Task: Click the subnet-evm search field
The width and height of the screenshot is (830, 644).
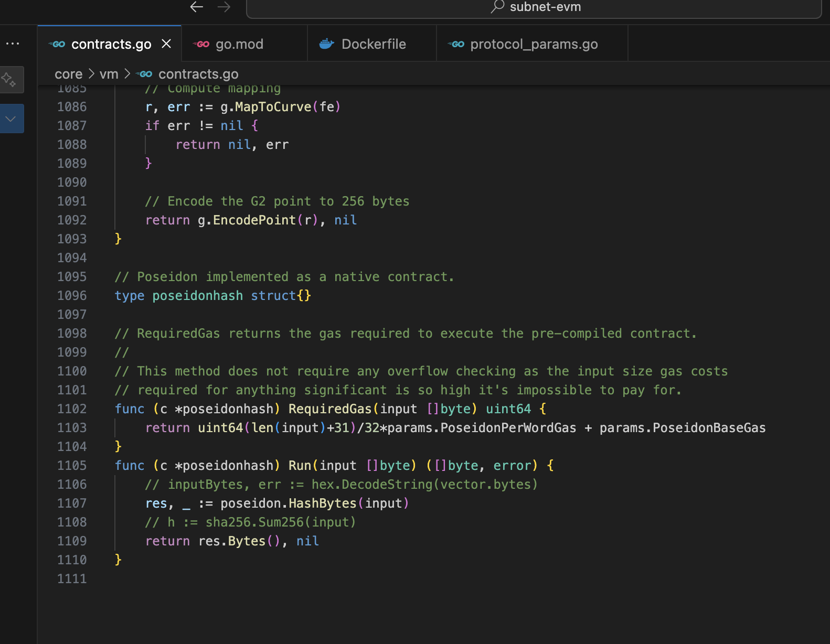Action: coord(534,7)
